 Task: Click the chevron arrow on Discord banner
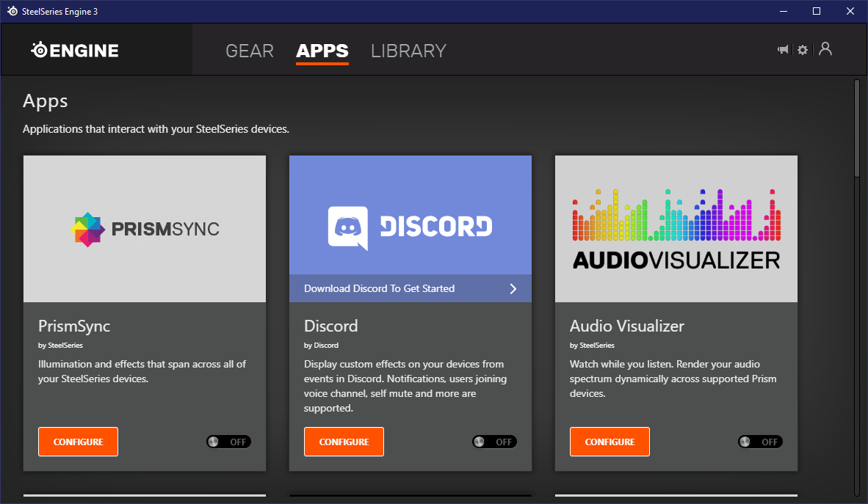click(513, 288)
